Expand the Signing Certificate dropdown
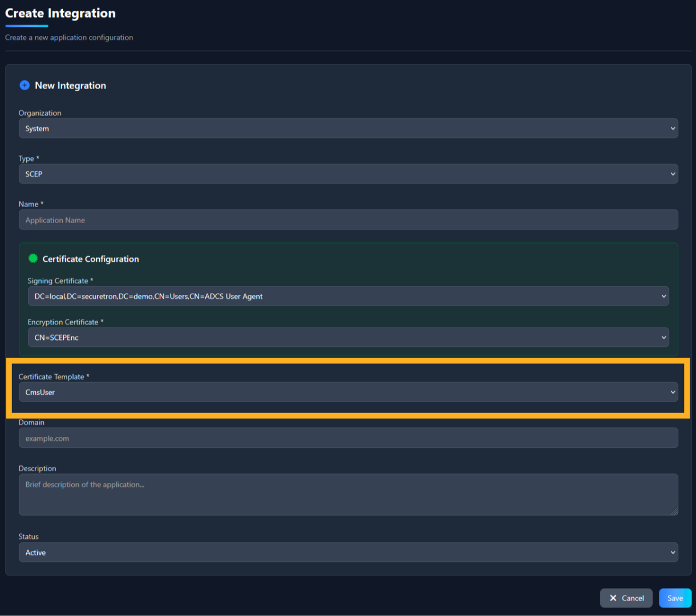 click(348, 296)
